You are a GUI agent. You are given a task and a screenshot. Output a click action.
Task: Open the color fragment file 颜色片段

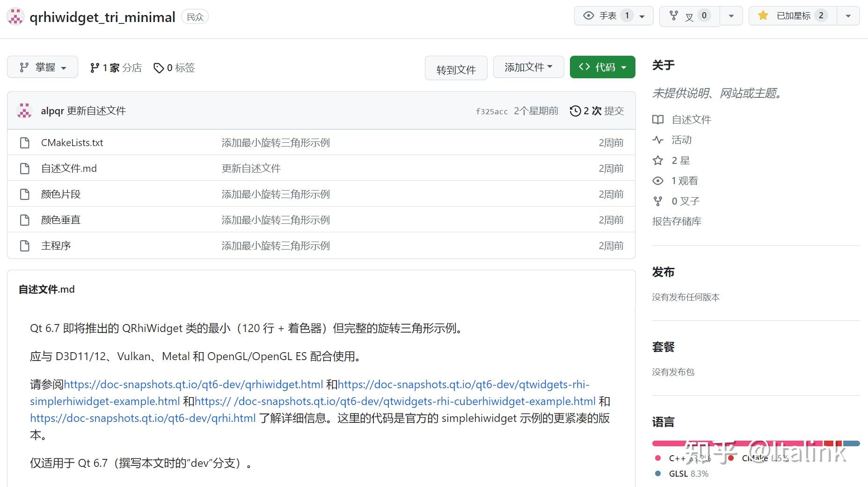61,194
